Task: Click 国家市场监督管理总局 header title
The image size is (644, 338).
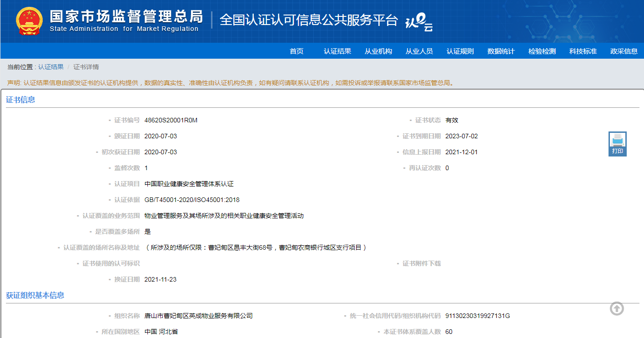Action: pyautogui.click(x=126, y=16)
